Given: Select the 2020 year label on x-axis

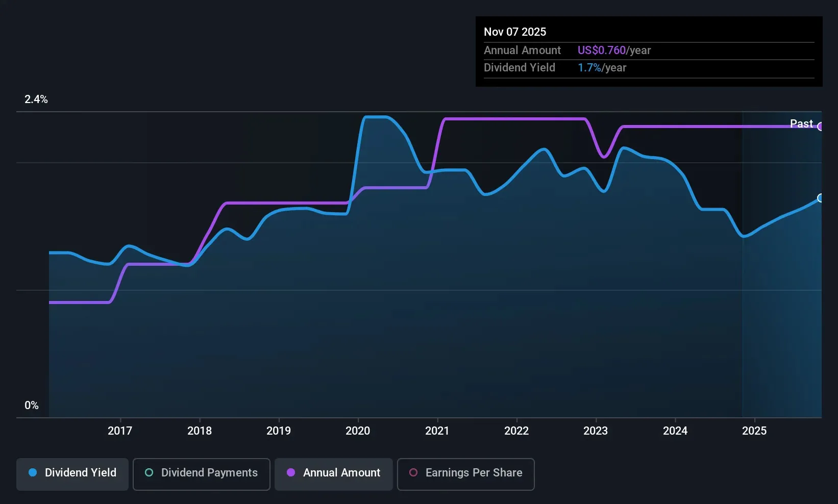Looking at the screenshot, I should point(358,430).
